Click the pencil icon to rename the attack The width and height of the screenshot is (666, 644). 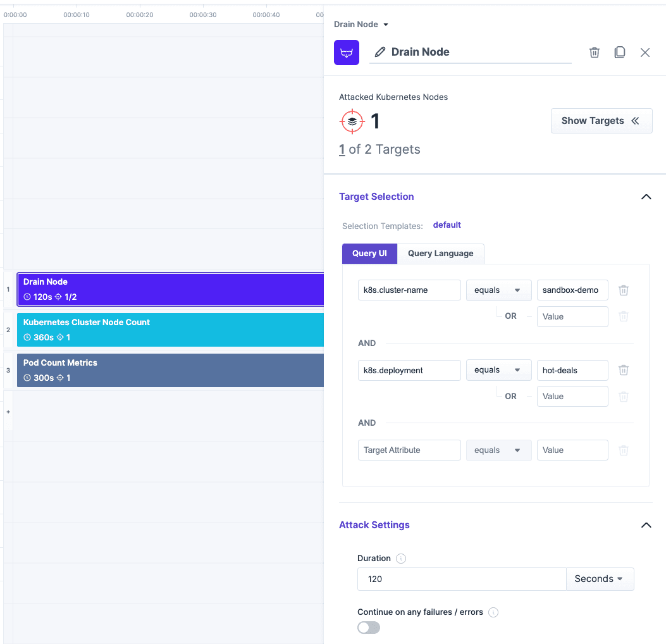click(x=379, y=52)
